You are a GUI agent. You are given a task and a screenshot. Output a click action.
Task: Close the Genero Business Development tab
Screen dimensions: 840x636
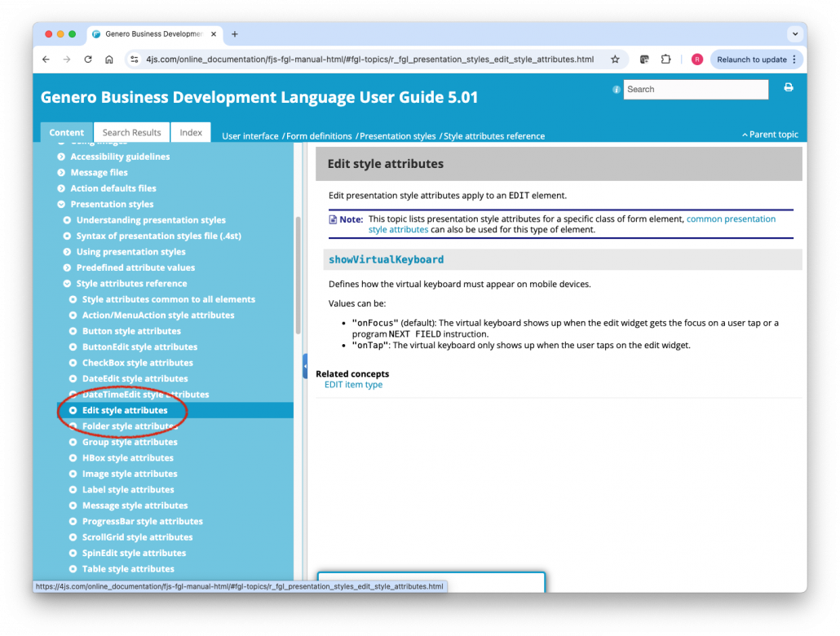(x=214, y=33)
